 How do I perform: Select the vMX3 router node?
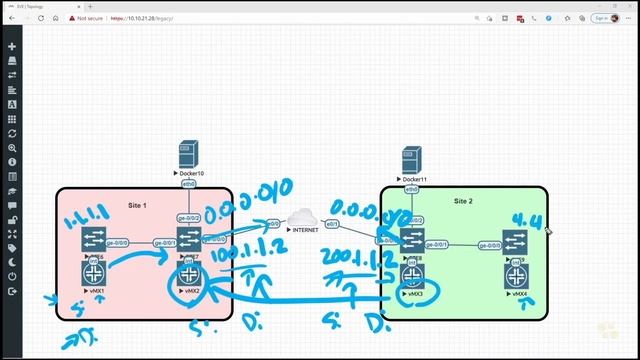(x=412, y=276)
